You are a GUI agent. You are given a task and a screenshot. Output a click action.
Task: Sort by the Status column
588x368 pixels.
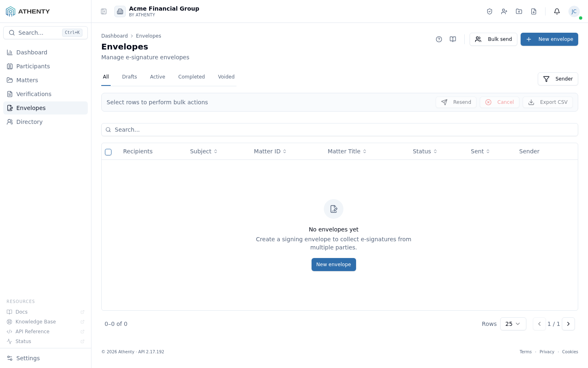[x=425, y=151]
